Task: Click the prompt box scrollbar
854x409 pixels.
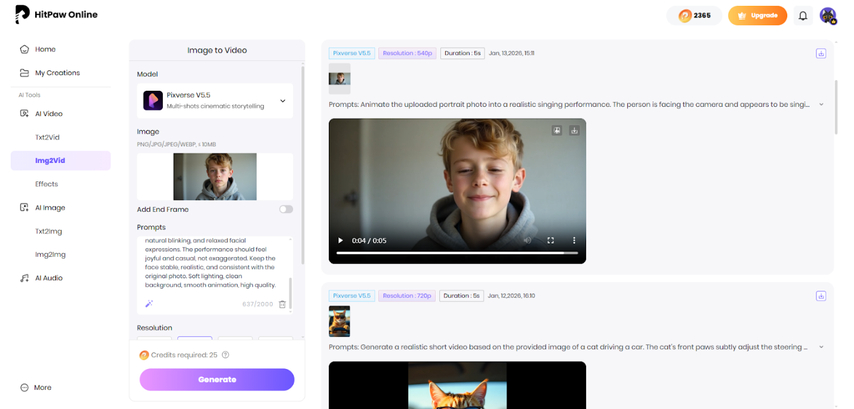Action: [x=290, y=294]
